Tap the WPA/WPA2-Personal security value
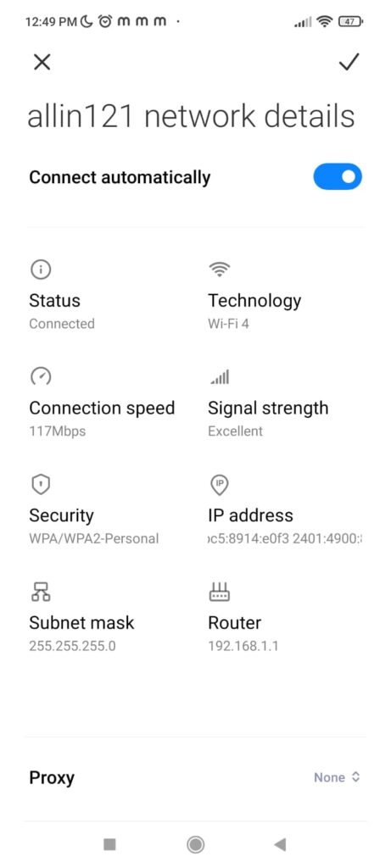Viewport: 391px width, 868px height. pos(93,538)
